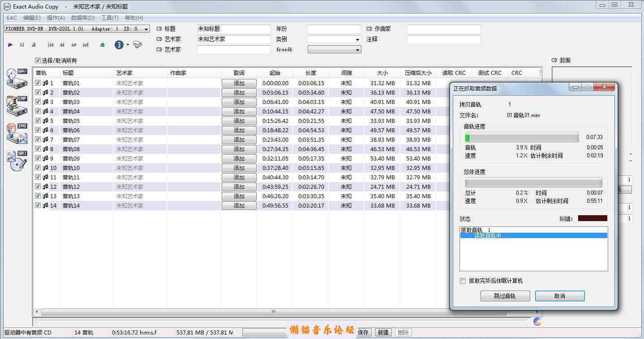Viewport: 644px width, 339px height.
Task: Enable hibernate computer after extraction checkbox
Action: (x=463, y=281)
